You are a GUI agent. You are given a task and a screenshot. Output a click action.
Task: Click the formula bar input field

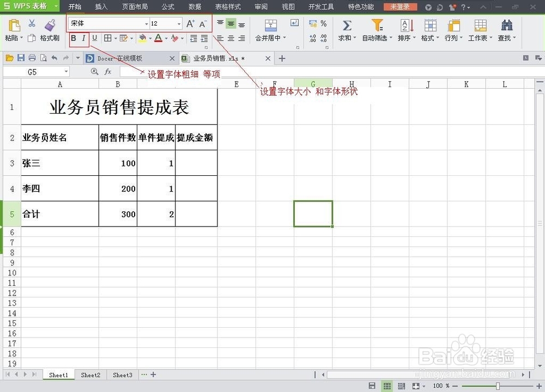coord(332,71)
